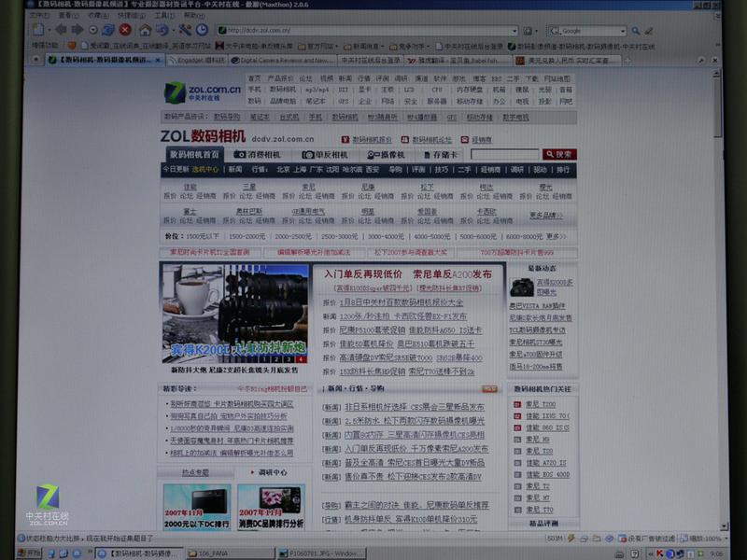The height and width of the screenshot is (560, 747).
Task: Open headline 入门单反再现低价 索尼单反A200发布
Action: coord(408,274)
